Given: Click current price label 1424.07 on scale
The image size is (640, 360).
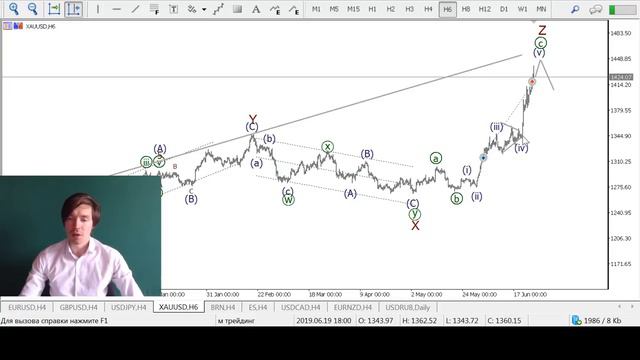Looking at the screenshot, I should point(621,77).
